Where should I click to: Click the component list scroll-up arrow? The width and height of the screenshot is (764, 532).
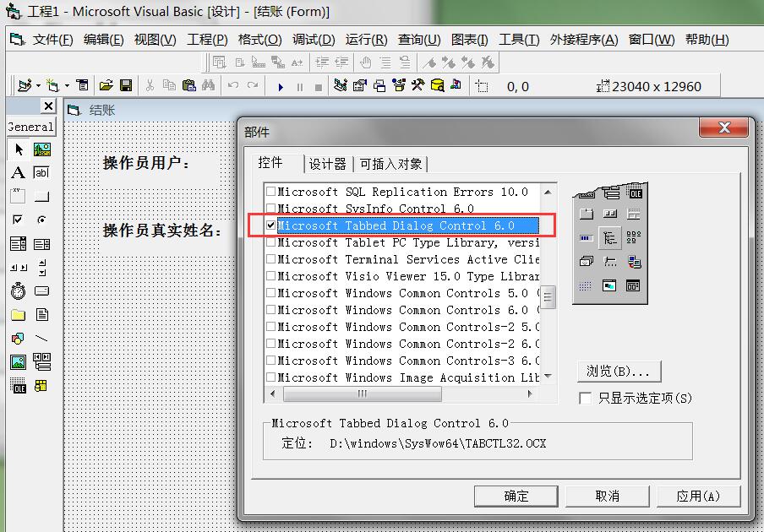[x=548, y=193]
